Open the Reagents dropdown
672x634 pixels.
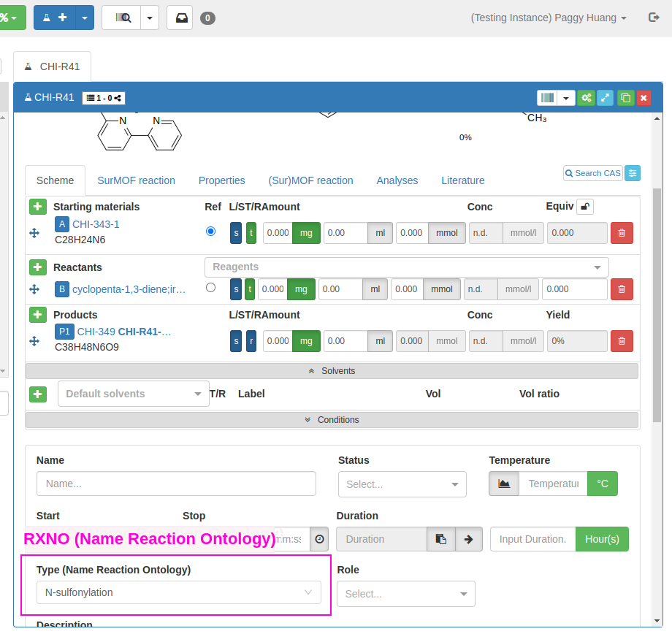point(406,267)
